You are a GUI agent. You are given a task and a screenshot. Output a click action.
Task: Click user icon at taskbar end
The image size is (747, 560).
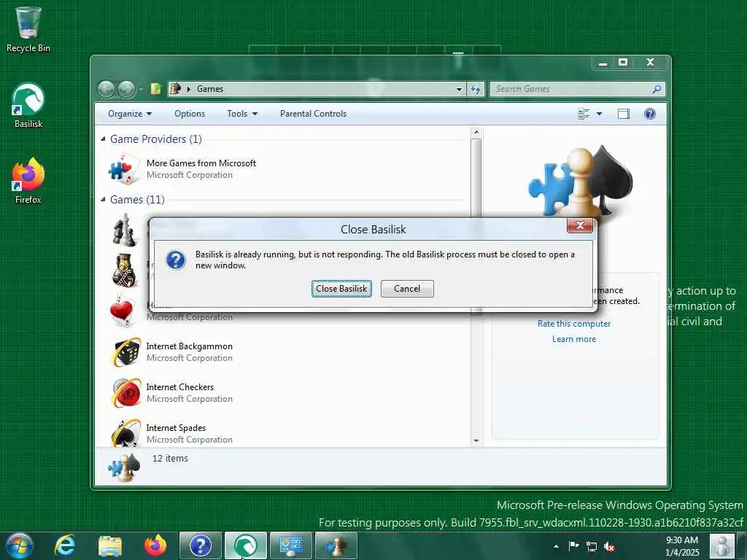[721, 546]
